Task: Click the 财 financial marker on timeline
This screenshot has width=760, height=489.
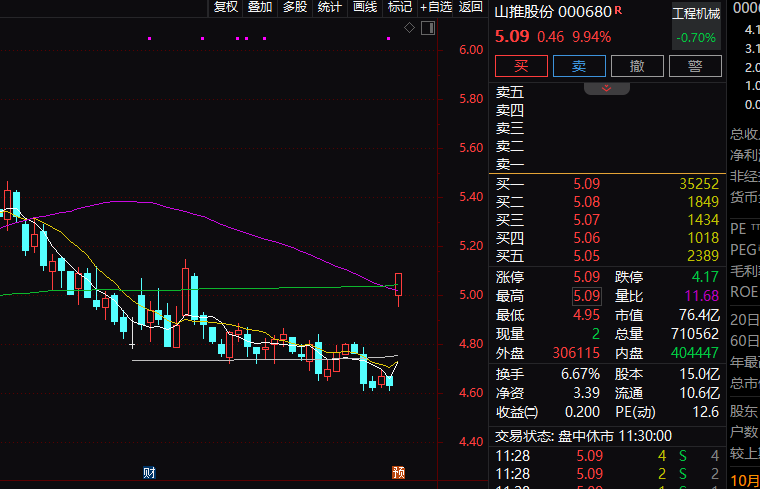Action: (x=149, y=473)
